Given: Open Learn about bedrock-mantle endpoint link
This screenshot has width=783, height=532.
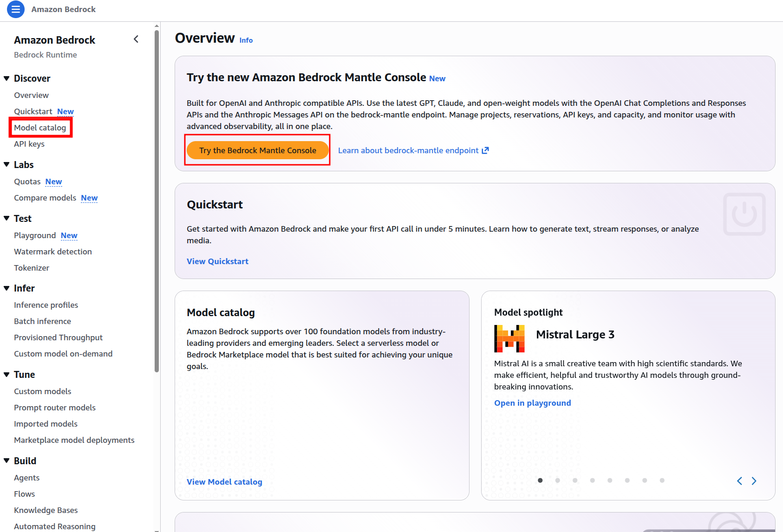Looking at the screenshot, I should click(413, 150).
